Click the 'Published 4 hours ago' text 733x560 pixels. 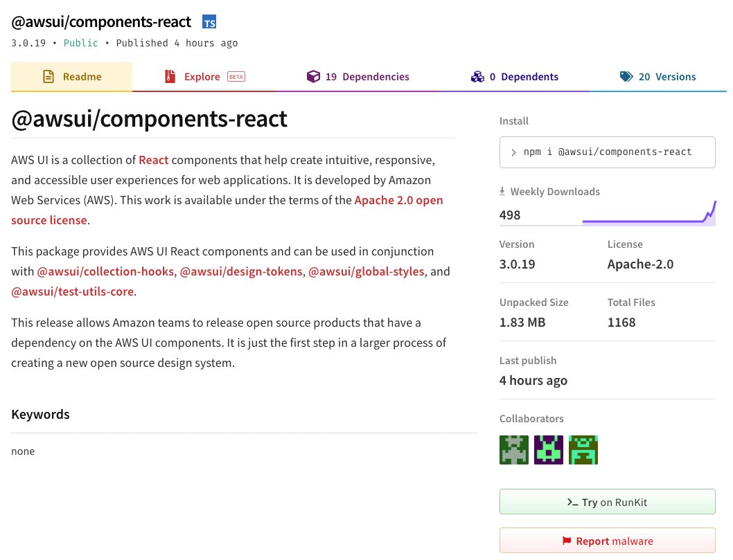tap(177, 43)
